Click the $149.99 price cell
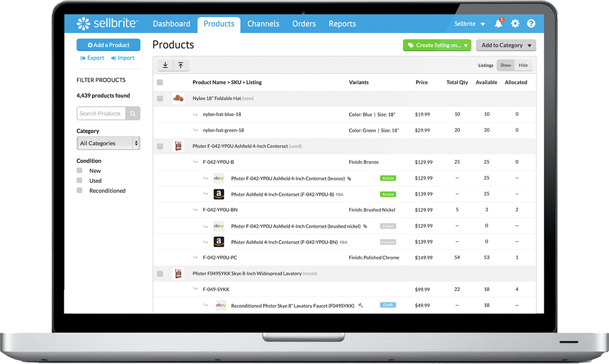The image size is (609, 364). [424, 257]
